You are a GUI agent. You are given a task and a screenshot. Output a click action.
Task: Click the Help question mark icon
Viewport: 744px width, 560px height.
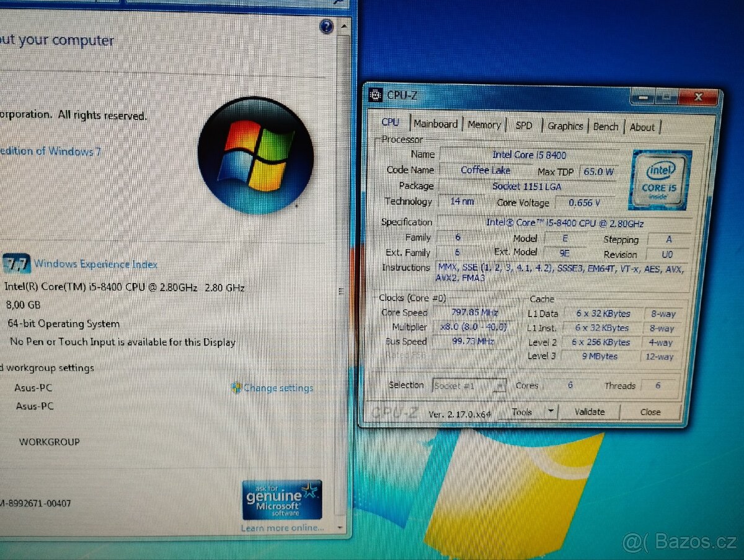(326, 27)
